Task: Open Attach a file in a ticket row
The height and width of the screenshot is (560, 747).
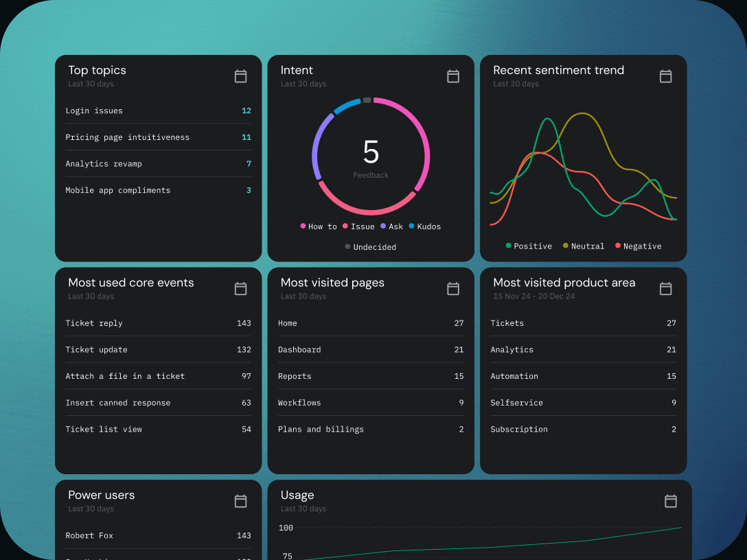Action: click(158, 376)
